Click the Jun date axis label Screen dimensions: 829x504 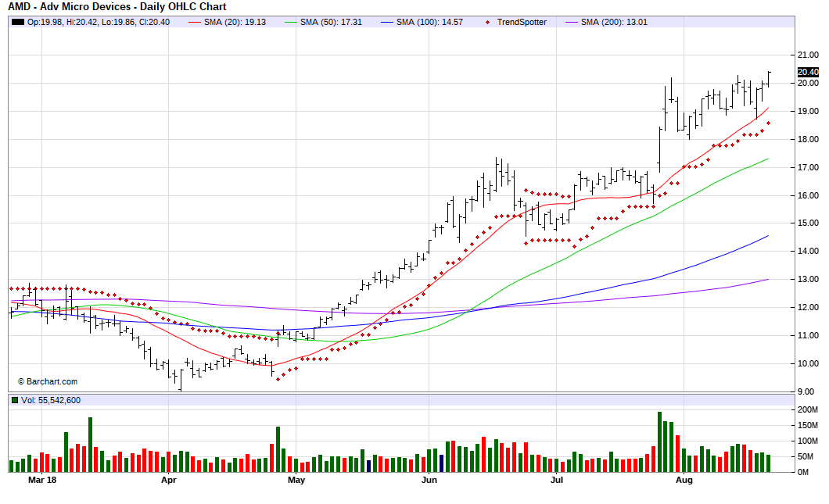(x=429, y=480)
